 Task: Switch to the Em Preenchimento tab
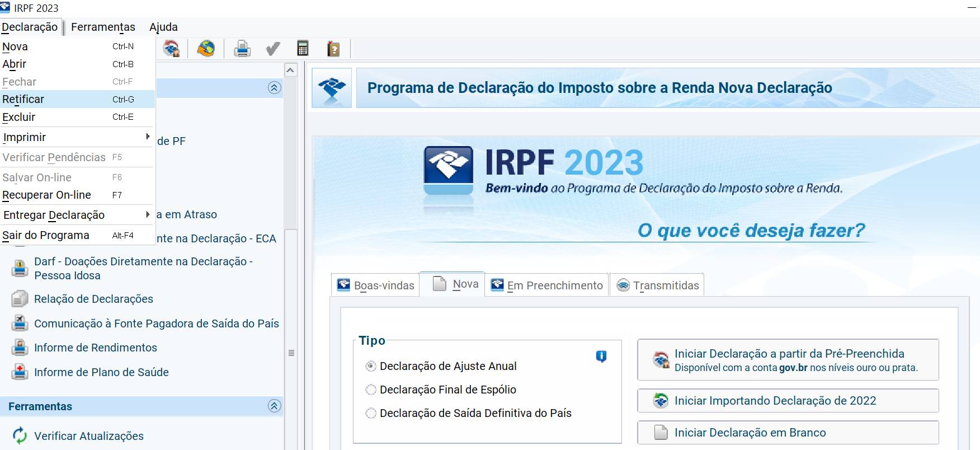tap(547, 285)
